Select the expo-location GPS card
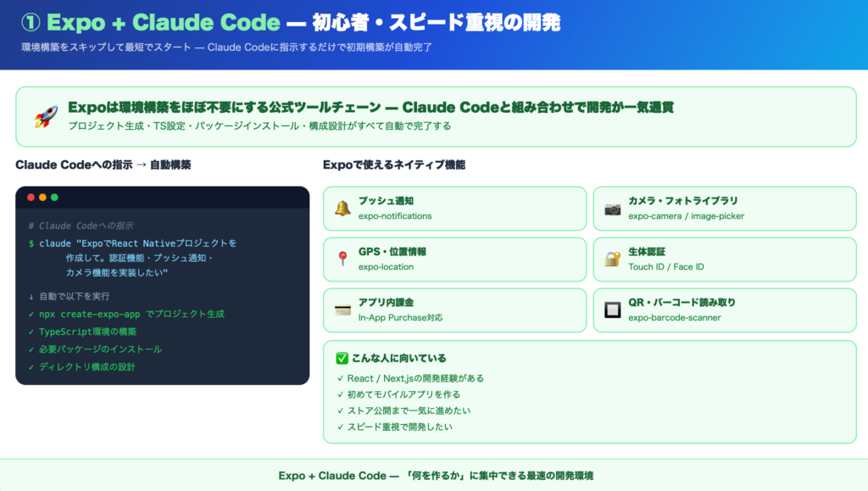Viewport: 868px width, 491px height. point(454,259)
